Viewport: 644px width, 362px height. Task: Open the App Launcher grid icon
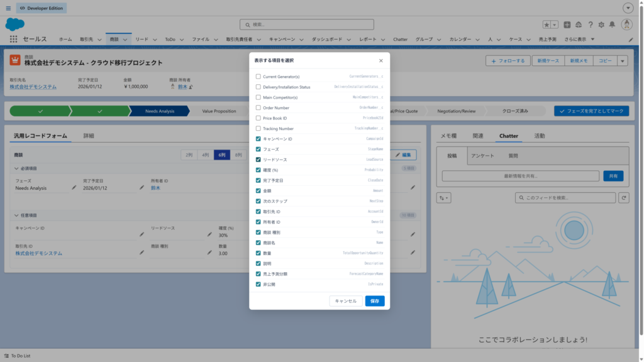13,39
